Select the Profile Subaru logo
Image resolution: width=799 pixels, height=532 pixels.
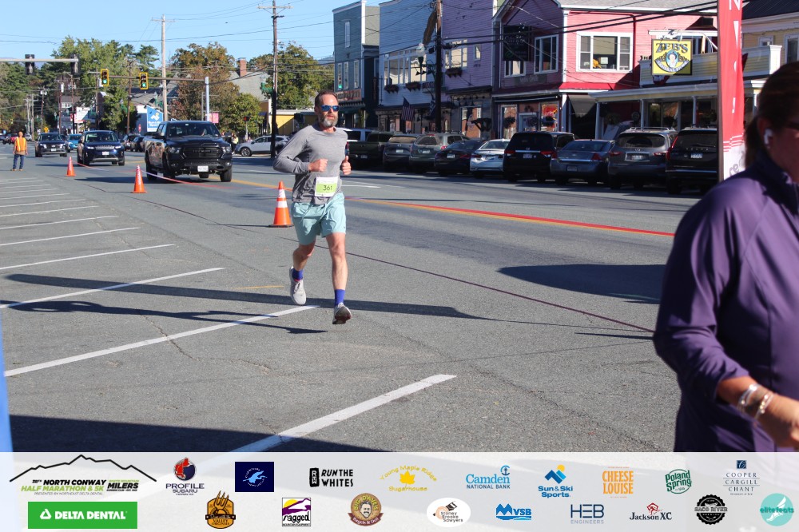[185, 476]
